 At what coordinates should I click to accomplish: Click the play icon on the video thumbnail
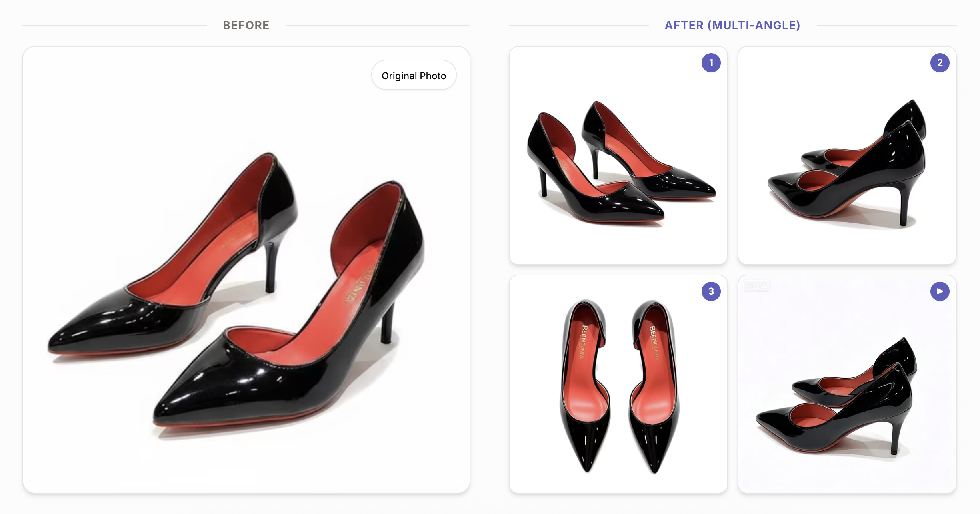coord(940,291)
